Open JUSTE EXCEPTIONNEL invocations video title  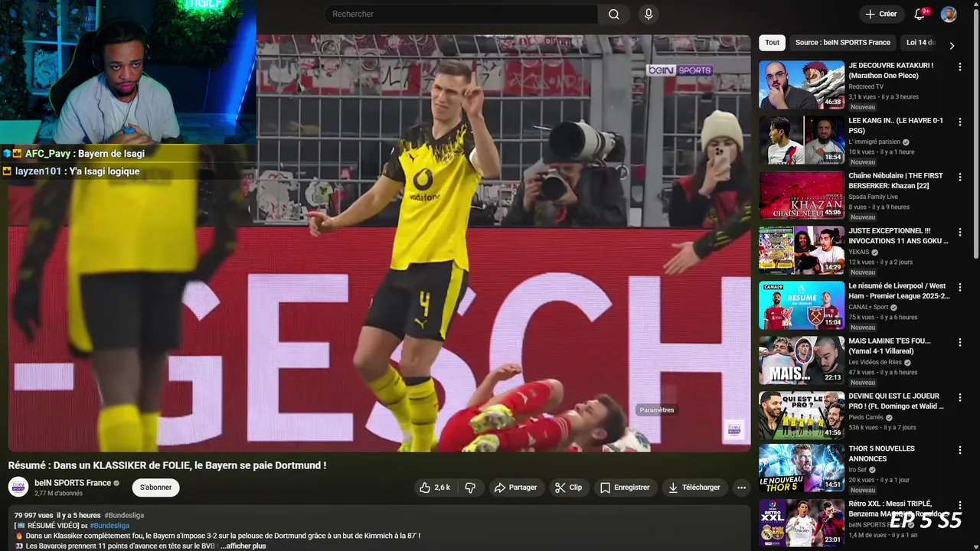coord(898,236)
